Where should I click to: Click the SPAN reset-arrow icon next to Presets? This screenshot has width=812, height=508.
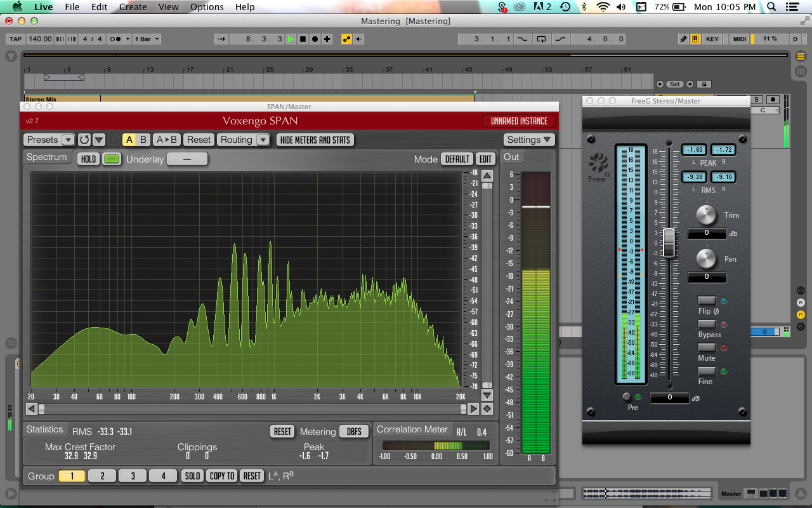point(84,140)
